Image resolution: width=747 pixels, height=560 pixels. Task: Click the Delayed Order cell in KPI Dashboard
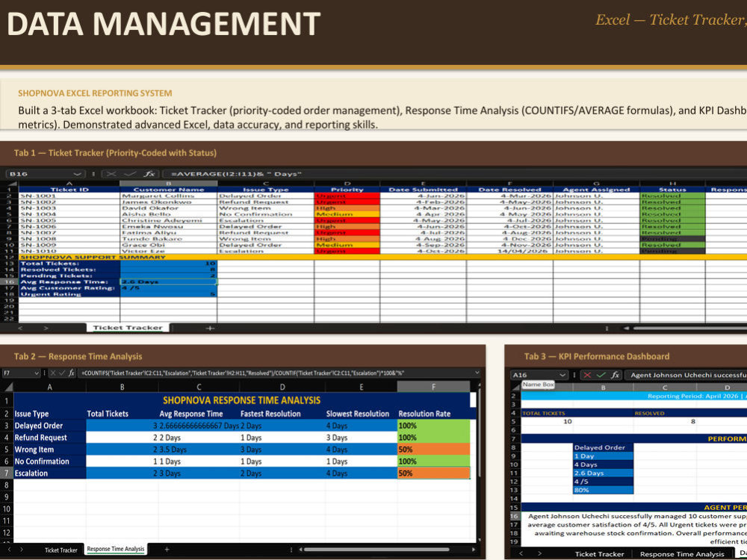click(603, 447)
